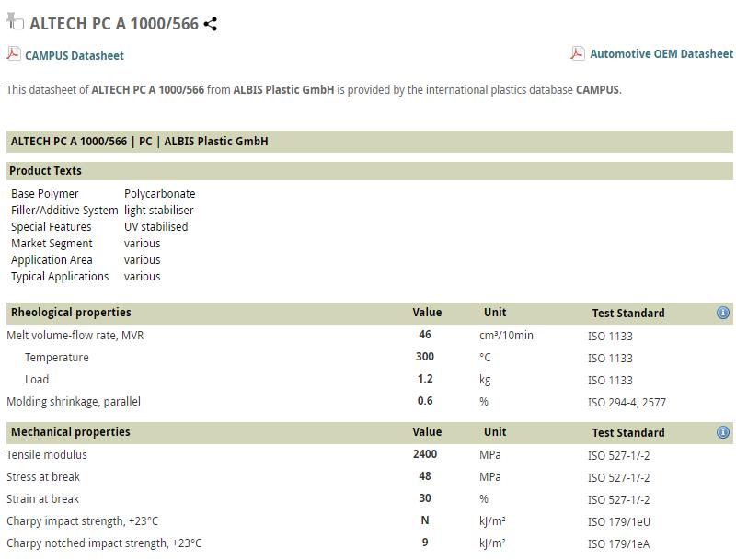Click the ISO 294-4, 2577 test standard
This screenshot has height=560, width=736.
point(627,403)
